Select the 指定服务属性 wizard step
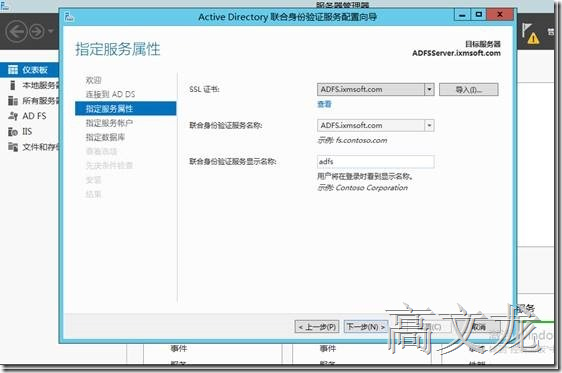The image size is (562, 373). (x=125, y=109)
